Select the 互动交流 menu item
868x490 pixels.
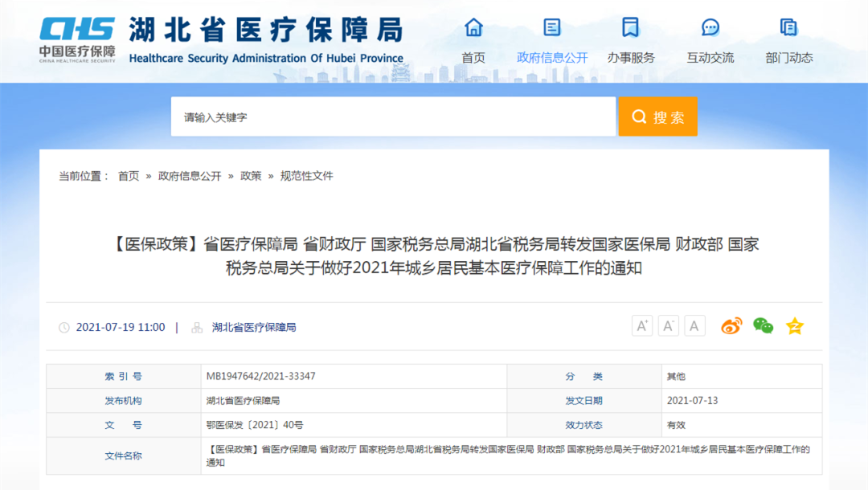point(710,58)
